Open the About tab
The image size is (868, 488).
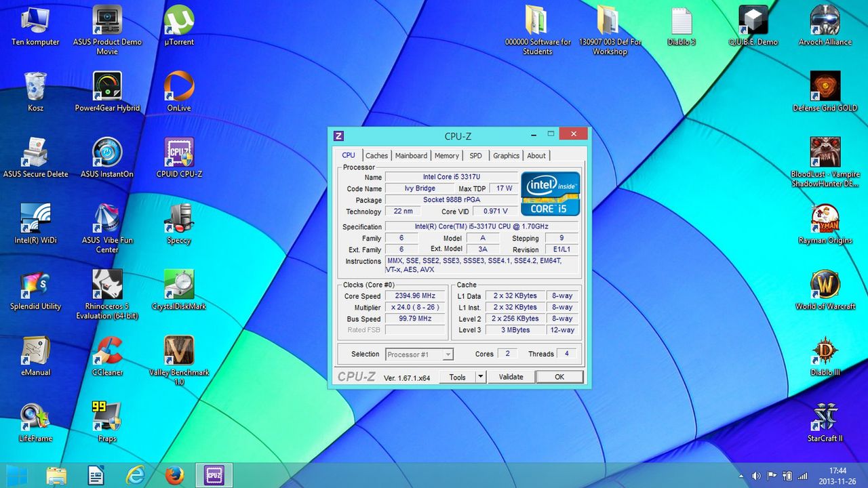click(x=536, y=156)
